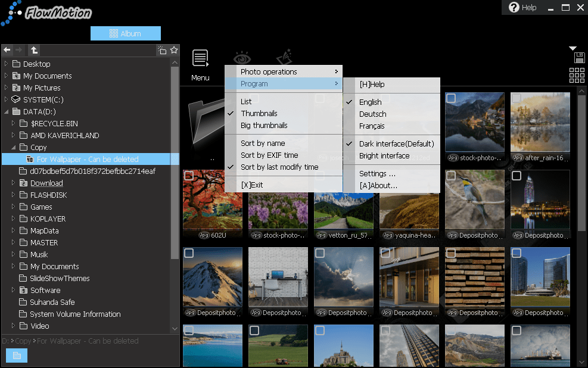This screenshot has height=368, width=588.
Task: Choose Bright interface from the submenu
Action: pos(384,155)
